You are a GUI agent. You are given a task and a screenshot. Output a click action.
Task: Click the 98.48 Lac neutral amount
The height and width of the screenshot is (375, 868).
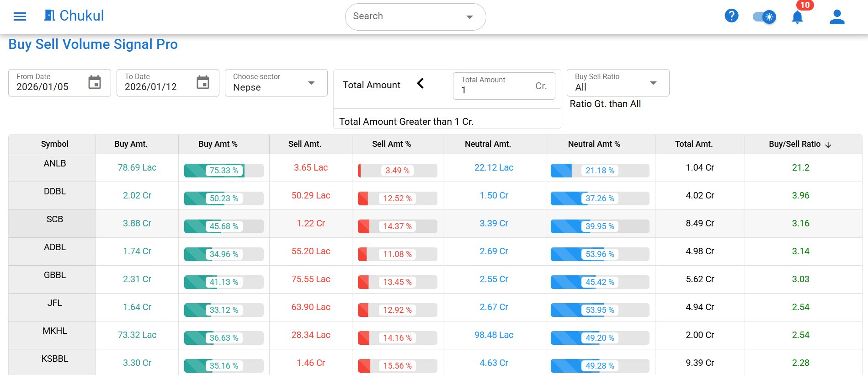pos(494,335)
